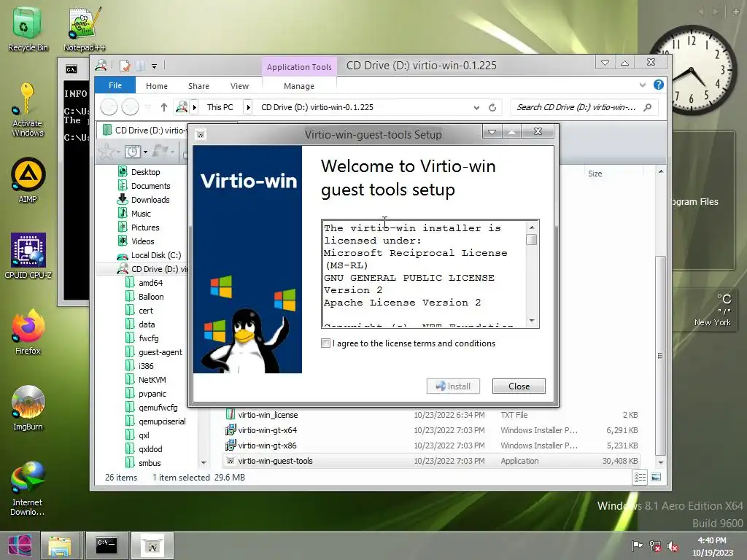Image resolution: width=747 pixels, height=560 pixels.
Task: Click the Explorer Back navigation button
Action: click(x=109, y=107)
